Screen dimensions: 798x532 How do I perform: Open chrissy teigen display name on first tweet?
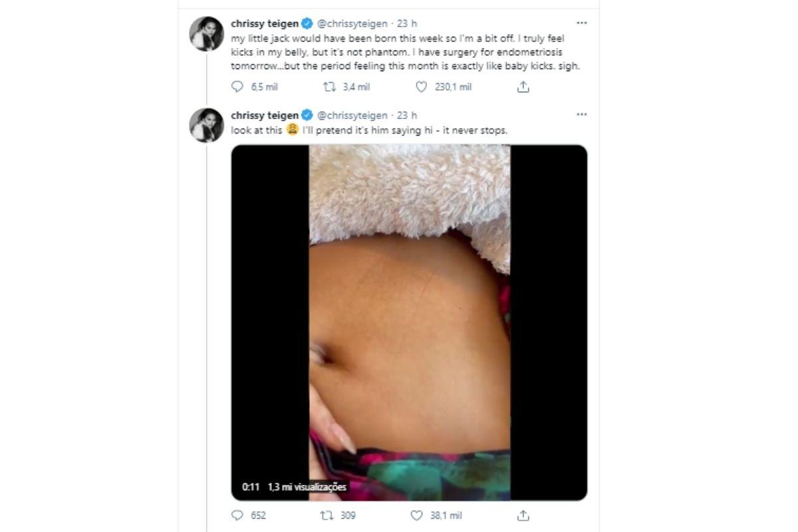265,23
